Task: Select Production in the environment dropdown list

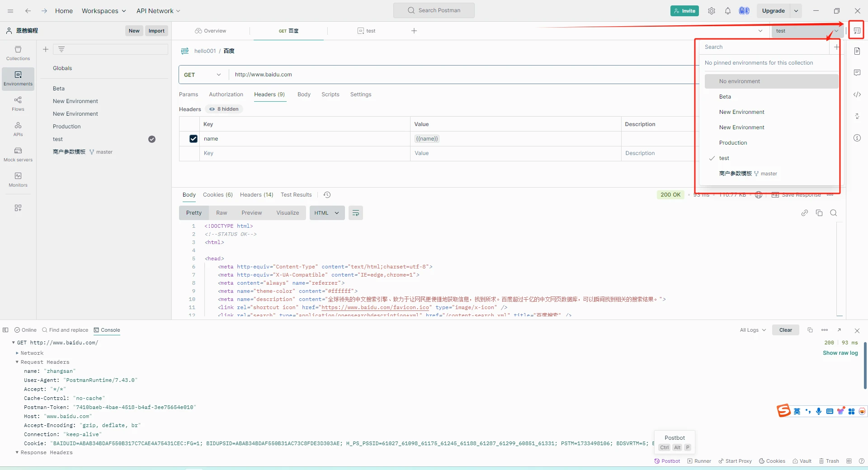Action: pyautogui.click(x=771, y=143)
